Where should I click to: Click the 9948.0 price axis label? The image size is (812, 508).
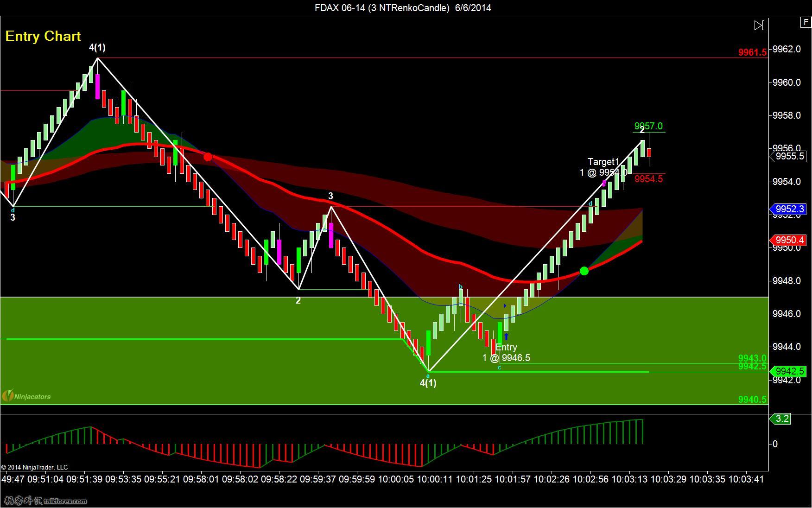pyautogui.click(x=787, y=281)
